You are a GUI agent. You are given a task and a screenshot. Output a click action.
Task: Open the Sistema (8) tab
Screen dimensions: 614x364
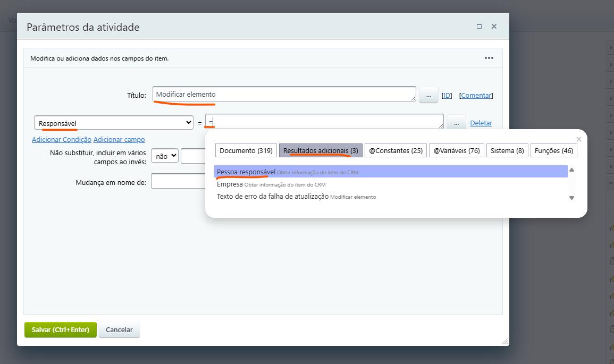click(x=507, y=150)
